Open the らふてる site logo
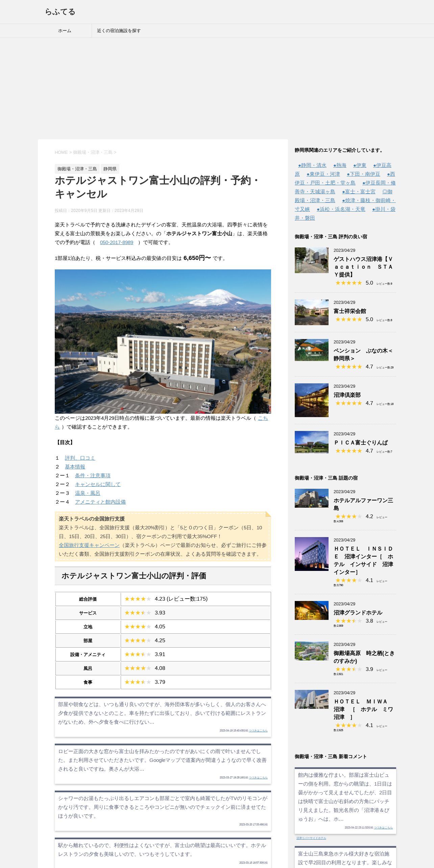 point(60,12)
